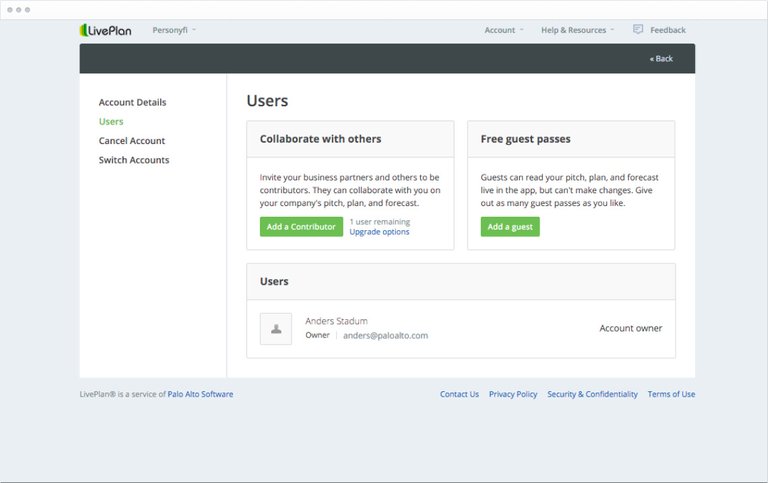Select Users in the sidebar
Image resolution: width=768 pixels, height=483 pixels.
[x=111, y=121]
